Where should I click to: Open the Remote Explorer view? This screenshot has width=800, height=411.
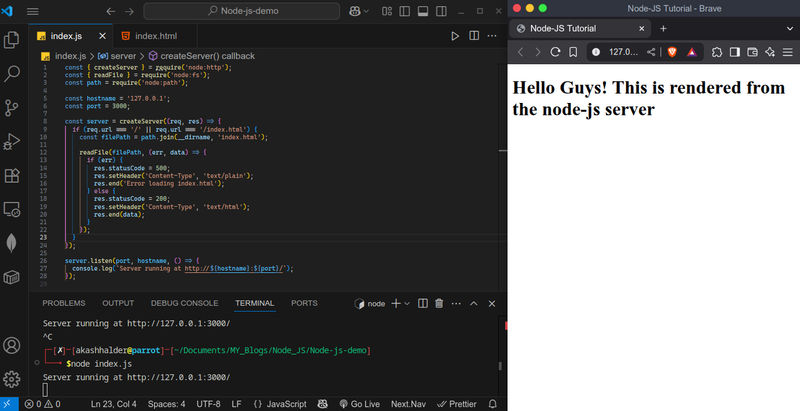tap(11, 209)
